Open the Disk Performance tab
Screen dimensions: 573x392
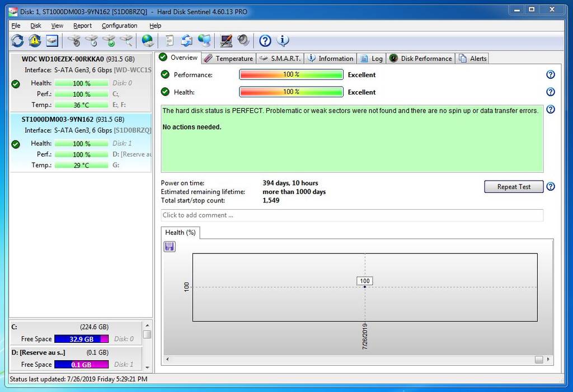(420, 58)
